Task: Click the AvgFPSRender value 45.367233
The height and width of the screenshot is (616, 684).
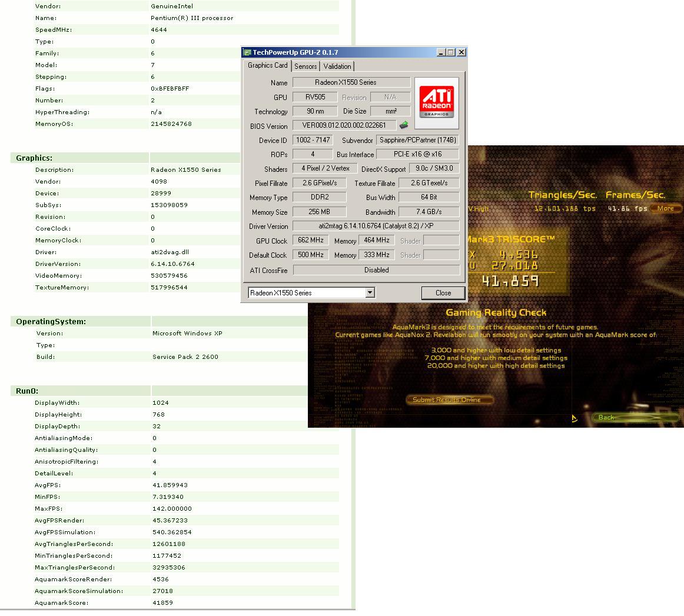Action: 170,520
